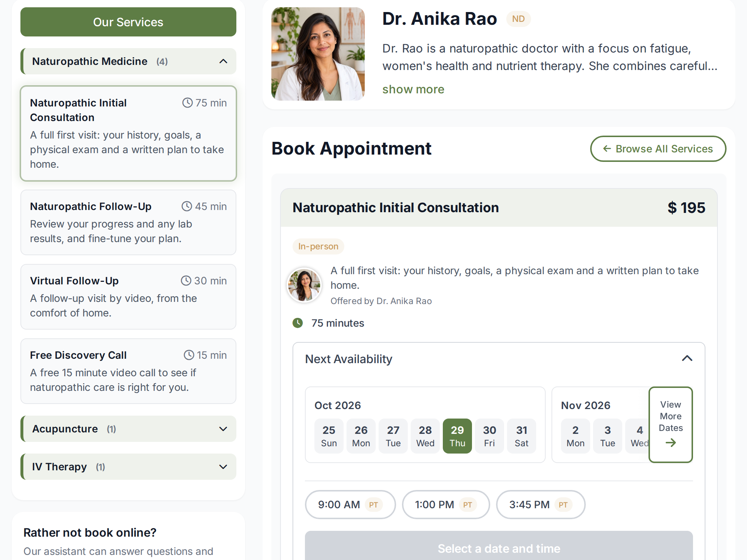
Task: Select the highlighted Thursday October 29 date
Action: pyautogui.click(x=457, y=436)
